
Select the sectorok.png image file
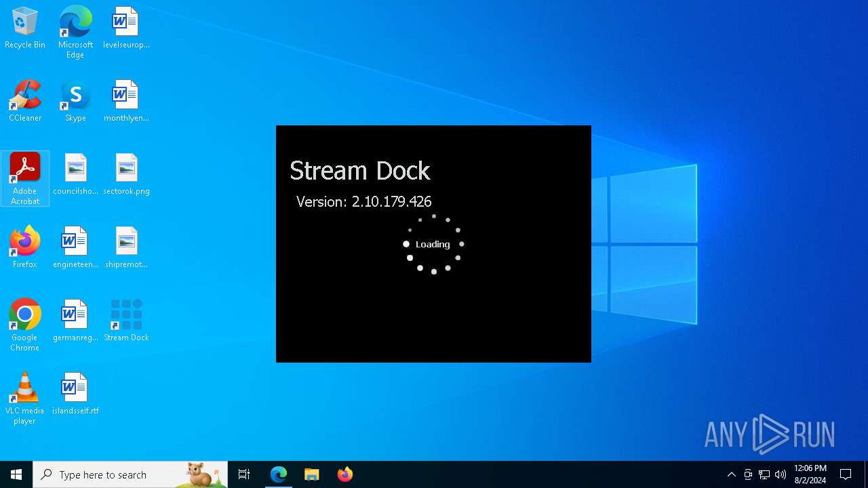126,175
